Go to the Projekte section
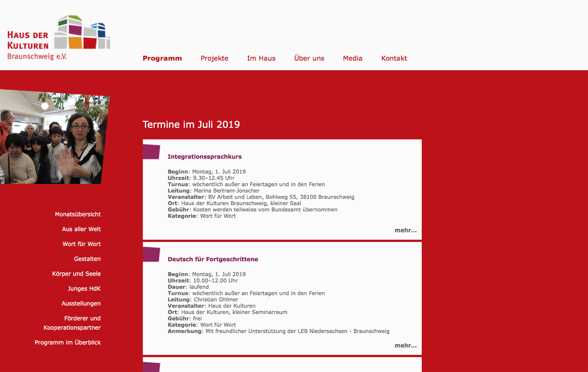This screenshot has height=372, width=588. pyautogui.click(x=214, y=58)
